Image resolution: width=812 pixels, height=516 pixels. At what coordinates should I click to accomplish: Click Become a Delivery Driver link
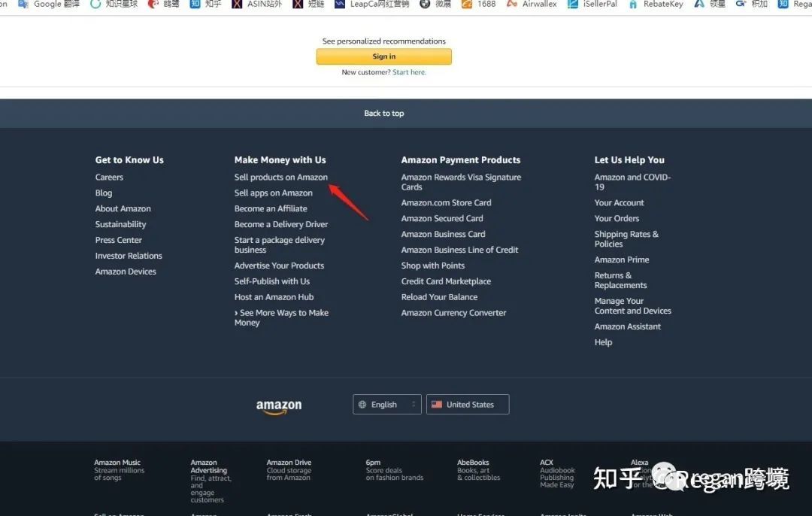point(280,224)
